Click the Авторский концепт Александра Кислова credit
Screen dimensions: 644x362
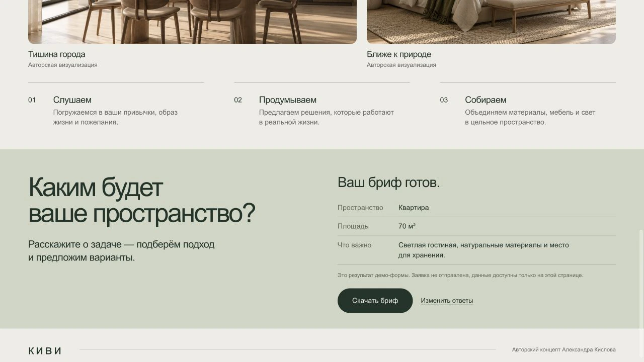click(x=564, y=349)
